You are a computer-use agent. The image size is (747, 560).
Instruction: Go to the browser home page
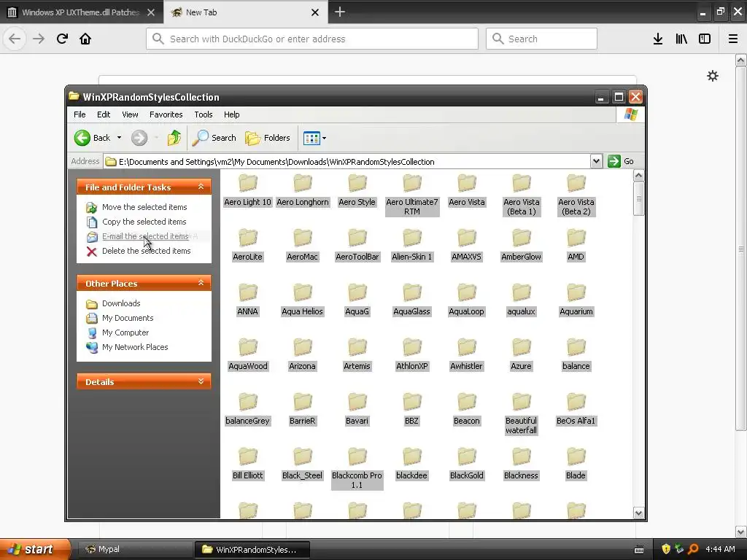click(85, 39)
